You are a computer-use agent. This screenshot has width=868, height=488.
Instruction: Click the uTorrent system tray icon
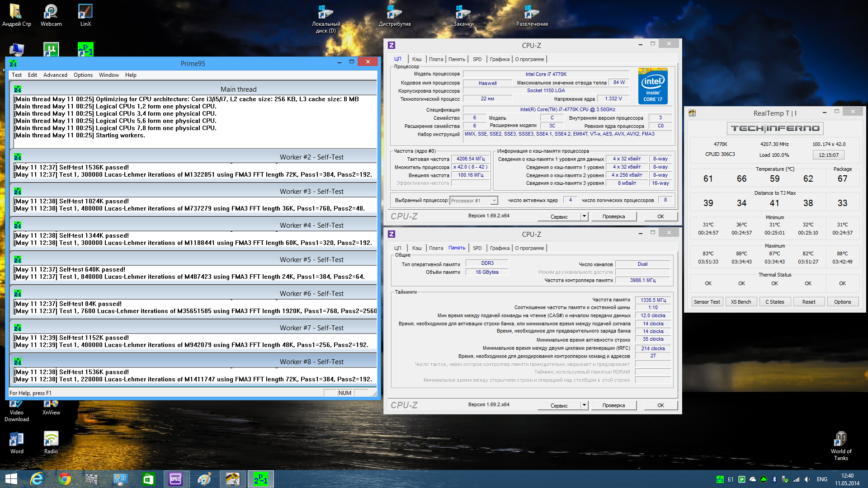(742, 479)
